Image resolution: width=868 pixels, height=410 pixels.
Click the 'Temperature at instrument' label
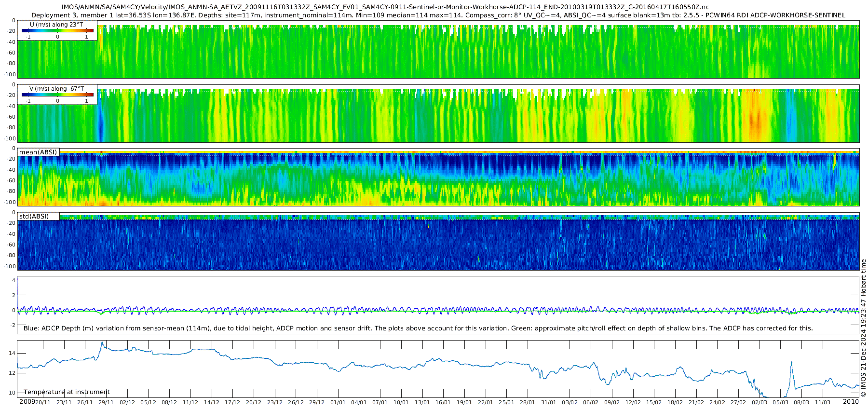pyautogui.click(x=67, y=392)
